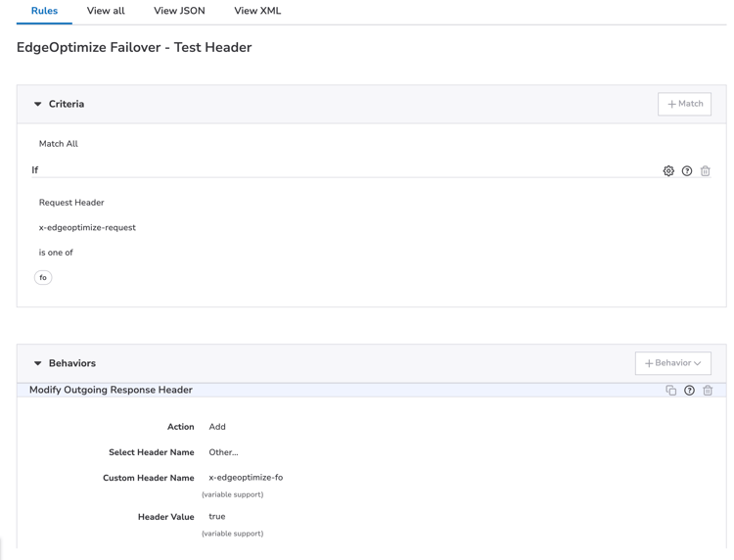Collapse the Criteria section
Image resolution: width=734 pixels, height=560 pixels.
[x=38, y=104]
